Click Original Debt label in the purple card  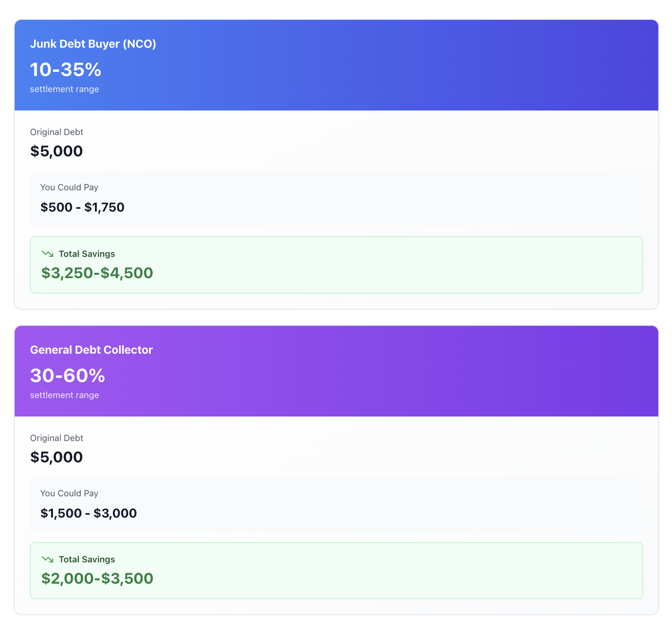[57, 438]
